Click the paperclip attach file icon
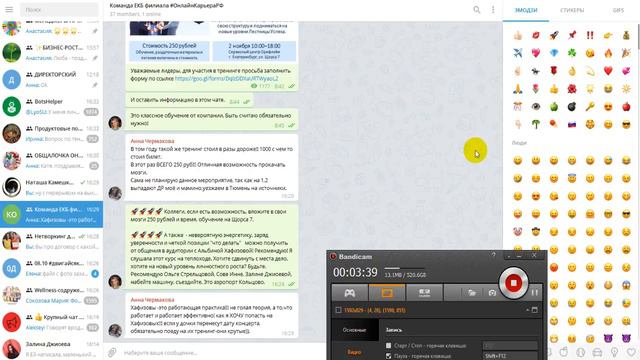This screenshot has height=360, width=640. point(112,352)
